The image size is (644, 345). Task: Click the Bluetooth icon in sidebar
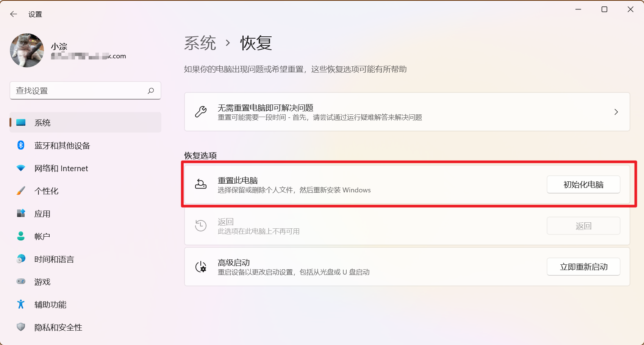point(21,145)
